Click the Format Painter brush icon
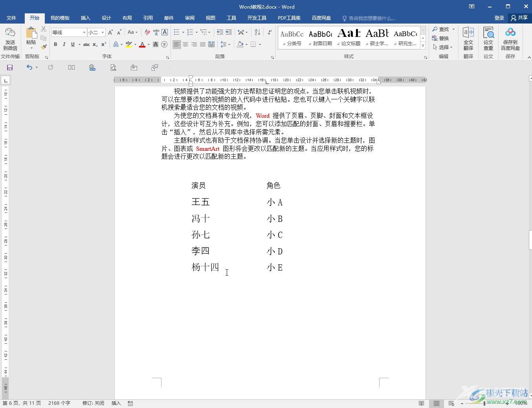 44,47
